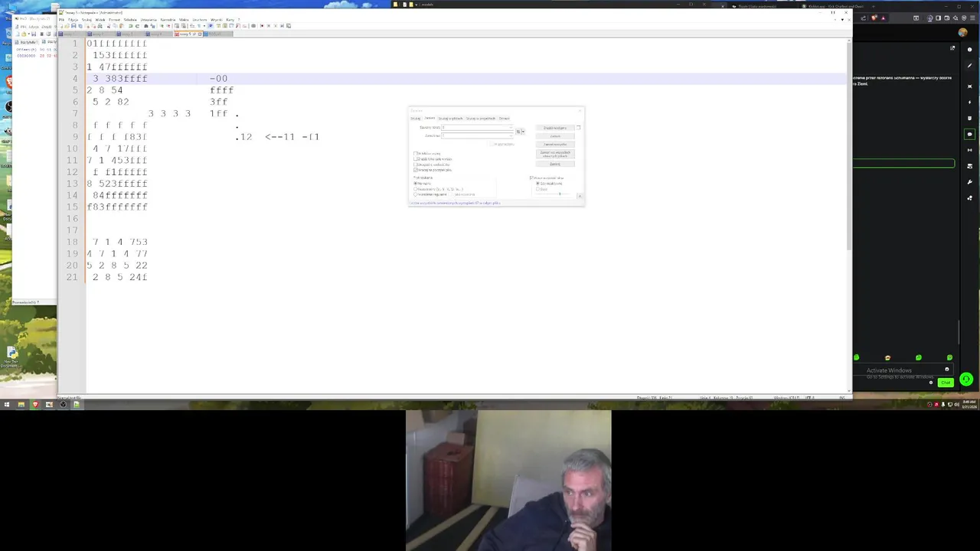This screenshot has height=551, width=980.
Task: Open the Szukaj menu in menu bar
Action: 87,20
